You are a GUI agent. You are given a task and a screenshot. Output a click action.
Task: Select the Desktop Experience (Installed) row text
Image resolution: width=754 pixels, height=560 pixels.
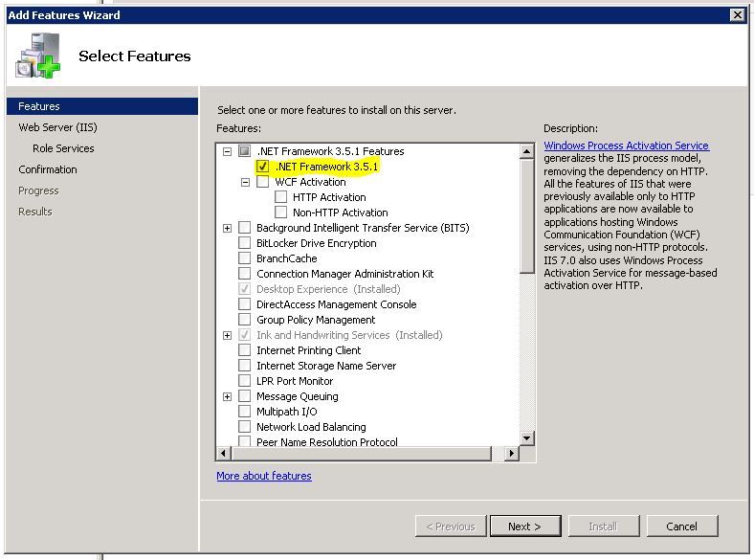click(x=328, y=289)
